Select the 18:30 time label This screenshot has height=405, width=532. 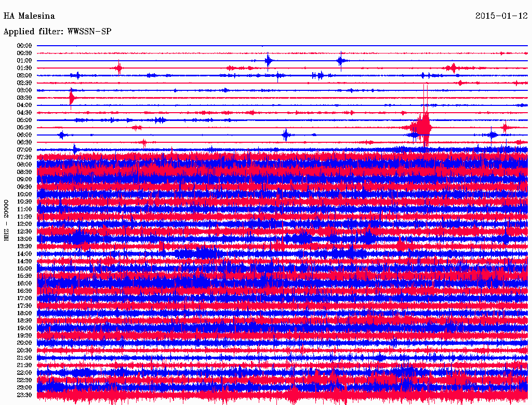(x=24, y=320)
